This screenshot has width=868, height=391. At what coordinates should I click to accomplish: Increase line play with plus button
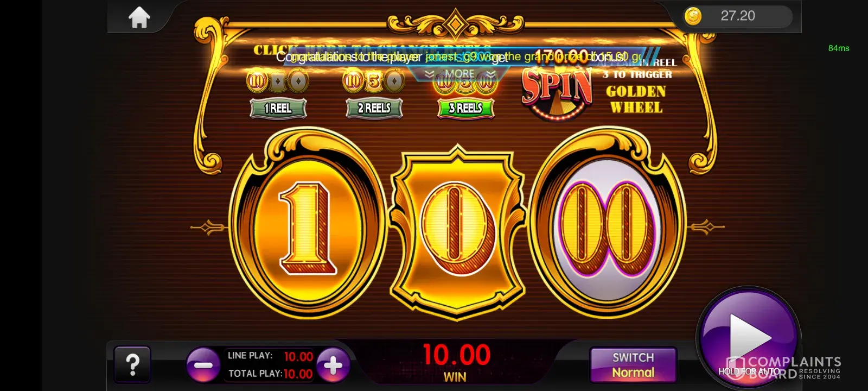(x=333, y=365)
